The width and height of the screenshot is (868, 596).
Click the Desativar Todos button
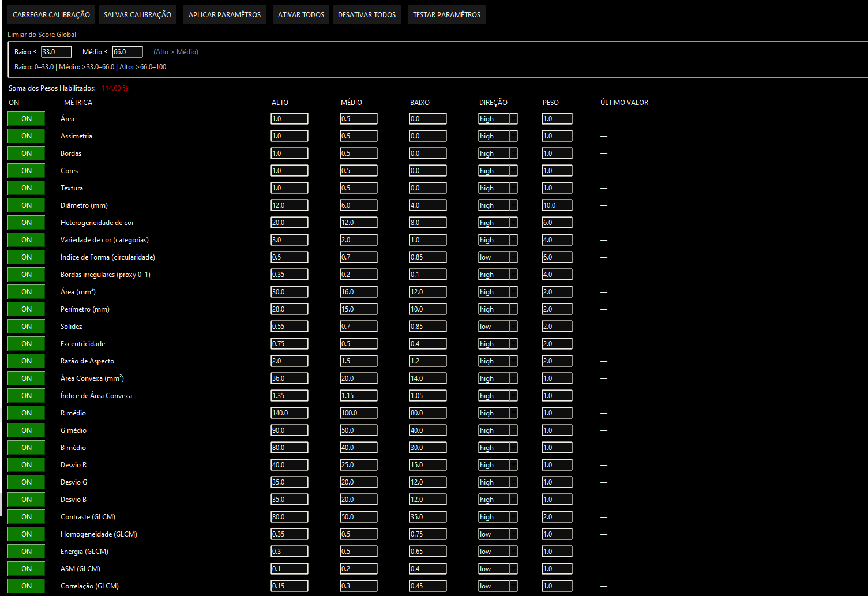(367, 15)
